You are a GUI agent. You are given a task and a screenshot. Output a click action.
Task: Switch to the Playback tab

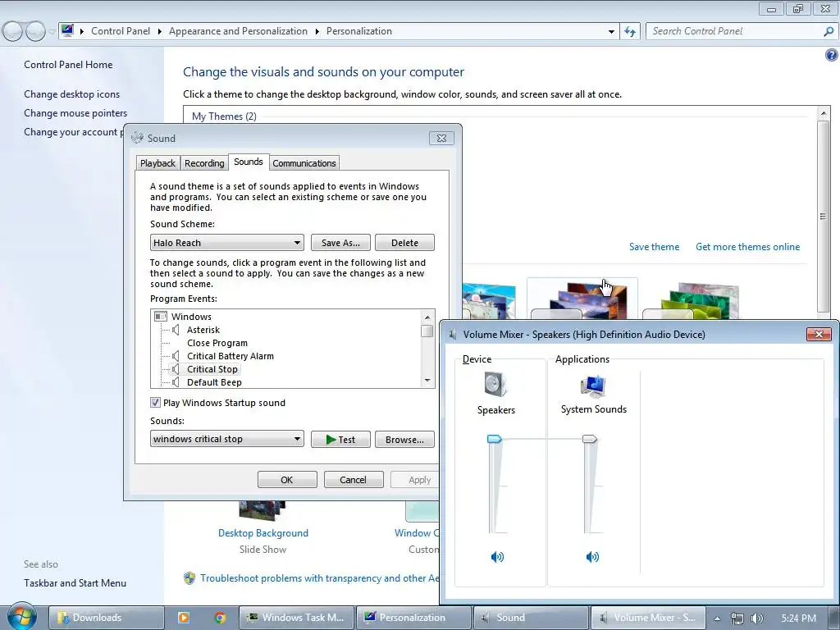coord(157,163)
